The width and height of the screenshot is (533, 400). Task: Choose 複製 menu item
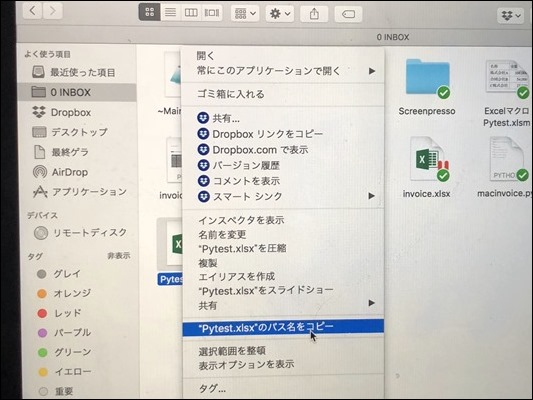coord(283,263)
